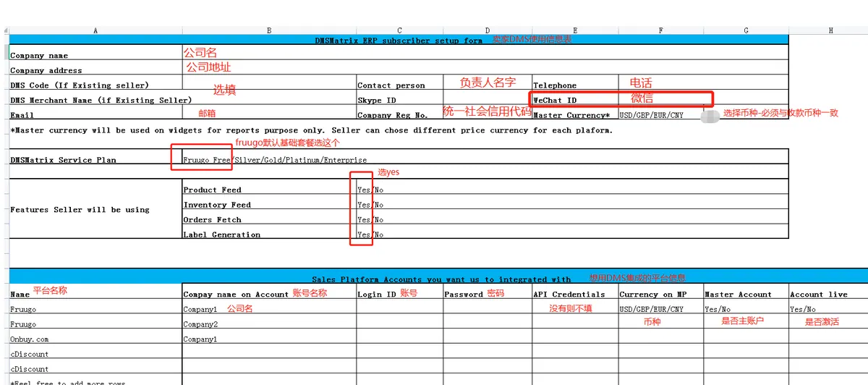Select the 'Company name' label cell
Viewport: 868px width, 385px height.
95,53
